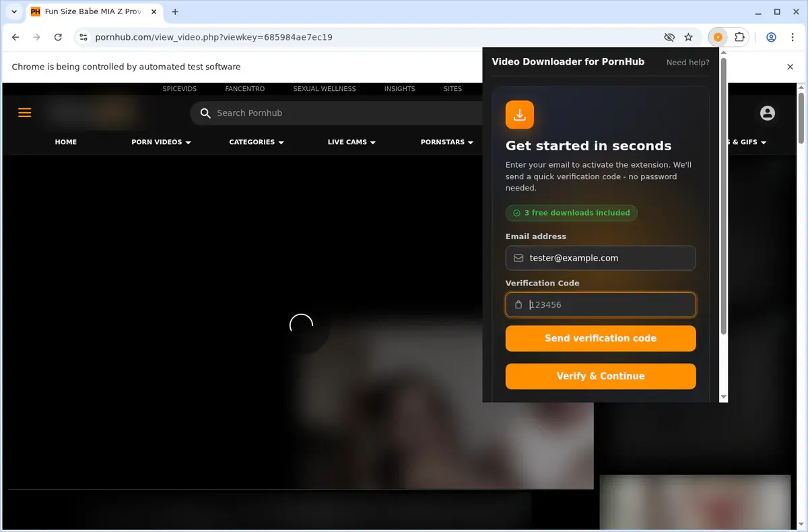This screenshot has width=808, height=532.
Task: Open the tab search dropdown arrow
Action: tap(14, 12)
